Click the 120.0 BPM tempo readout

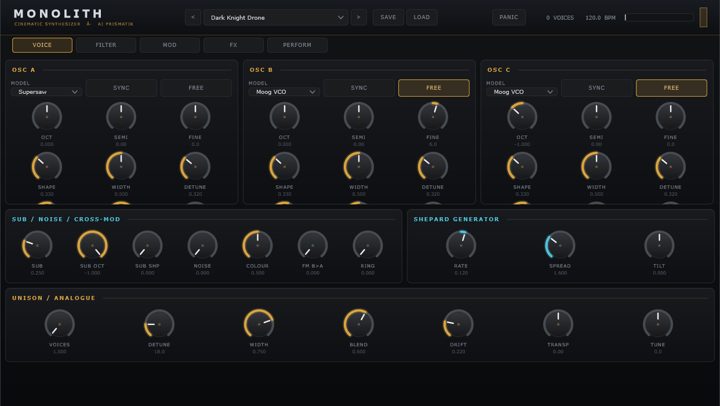[x=600, y=18]
